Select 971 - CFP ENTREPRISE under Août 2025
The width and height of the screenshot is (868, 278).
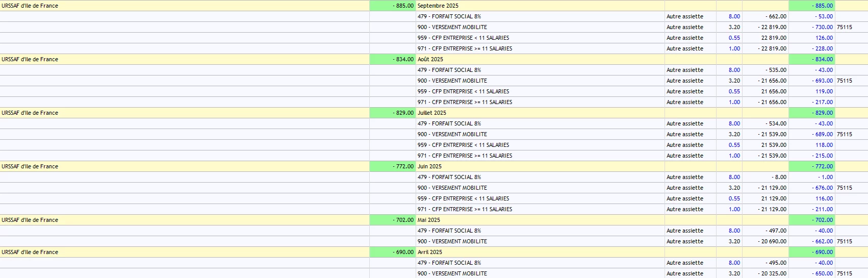tap(540, 102)
